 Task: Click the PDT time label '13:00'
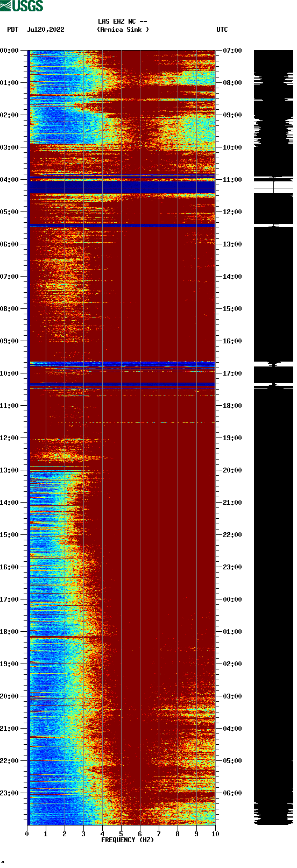[10, 470]
